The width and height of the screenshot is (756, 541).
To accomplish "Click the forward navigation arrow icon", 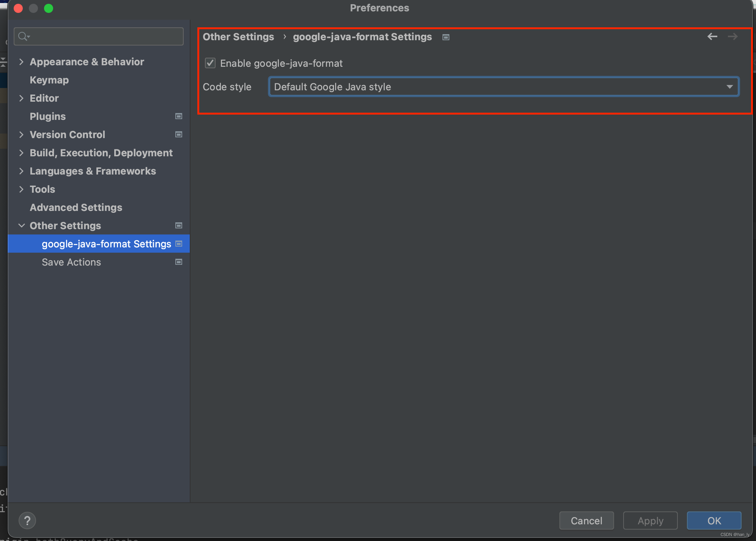I will tap(732, 36).
